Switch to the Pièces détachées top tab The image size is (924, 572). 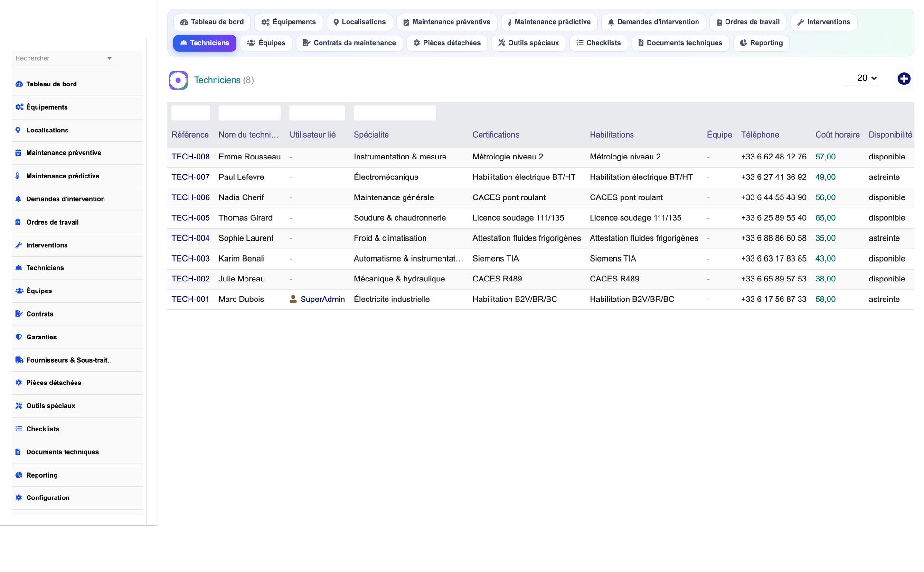[x=447, y=43]
